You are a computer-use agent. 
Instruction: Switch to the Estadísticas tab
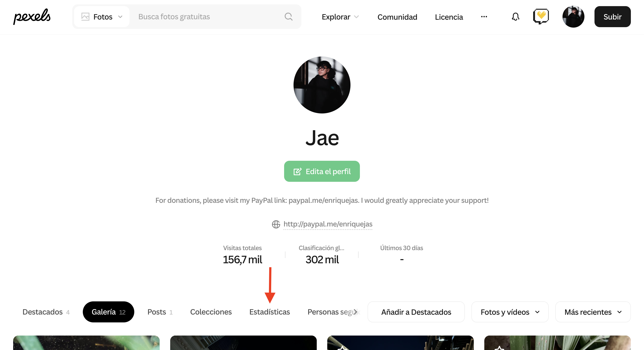(x=269, y=312)
